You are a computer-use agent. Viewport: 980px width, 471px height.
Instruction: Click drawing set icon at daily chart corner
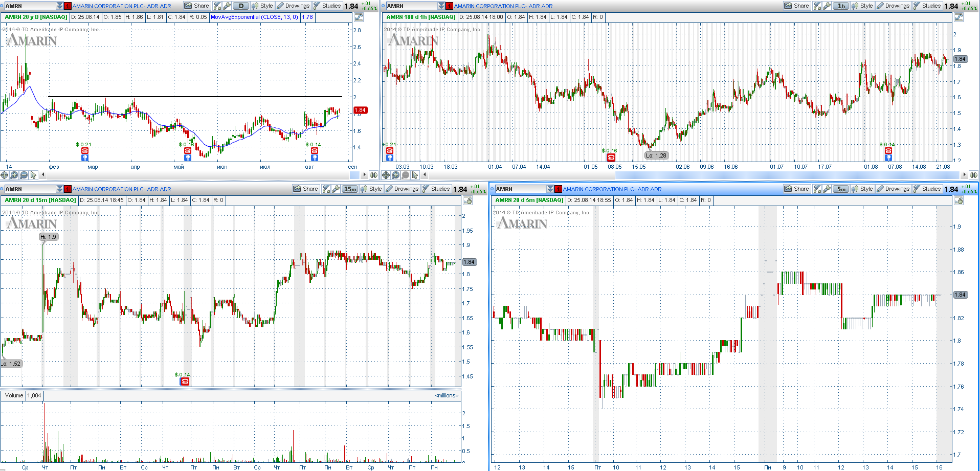click(x=359, y=17)
